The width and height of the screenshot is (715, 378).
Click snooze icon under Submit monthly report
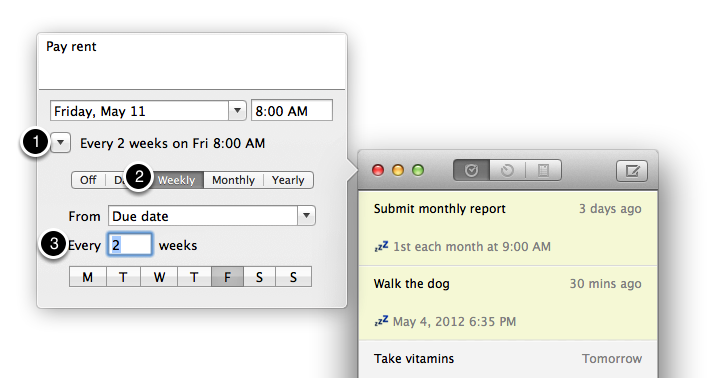click(x=381, y=247)
